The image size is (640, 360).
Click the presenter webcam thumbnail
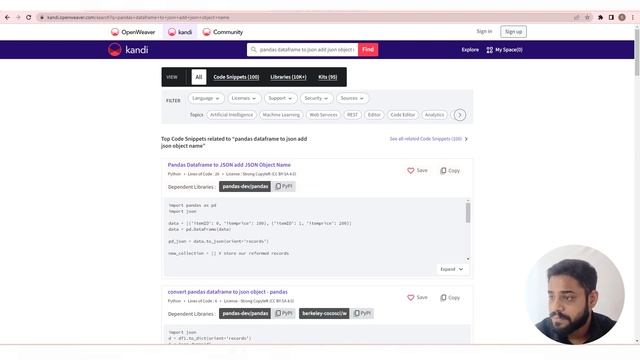[x=576, y=295]
